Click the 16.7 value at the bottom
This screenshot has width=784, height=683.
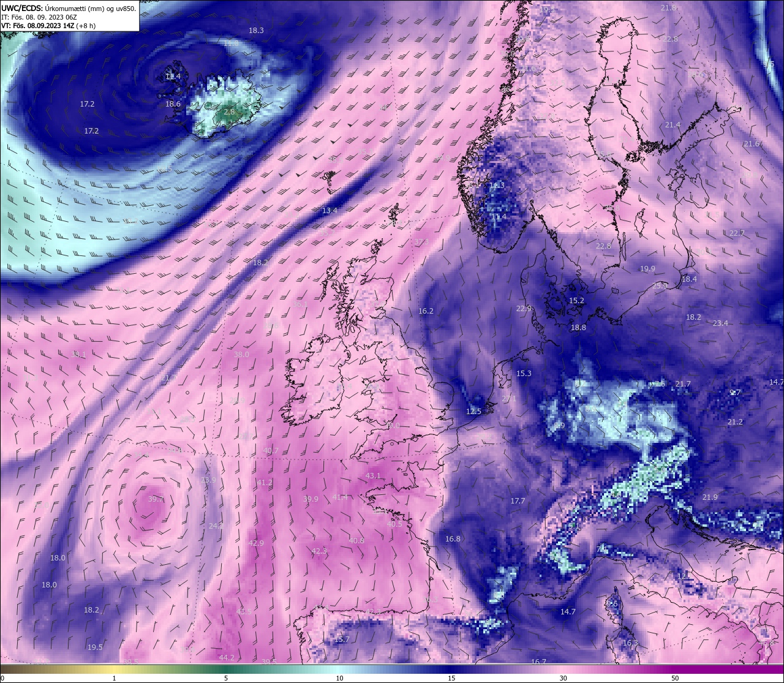pyautogui.click(x=538, y=662)
